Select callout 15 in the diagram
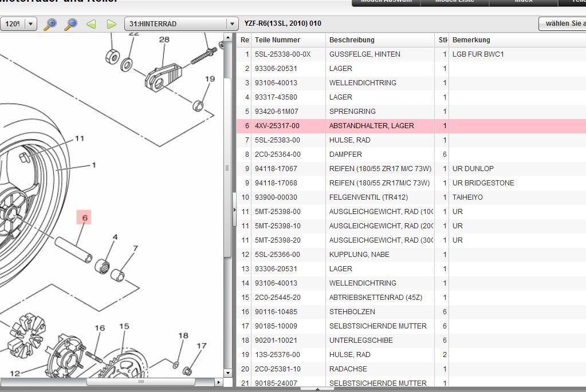The width and height of the screenshot is (586, 392). click(124, 326)
